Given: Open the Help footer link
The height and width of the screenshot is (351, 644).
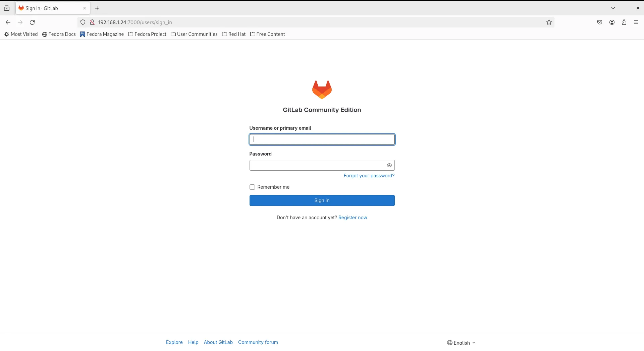Looking at the screenshot, I should [x=193, y=342].
